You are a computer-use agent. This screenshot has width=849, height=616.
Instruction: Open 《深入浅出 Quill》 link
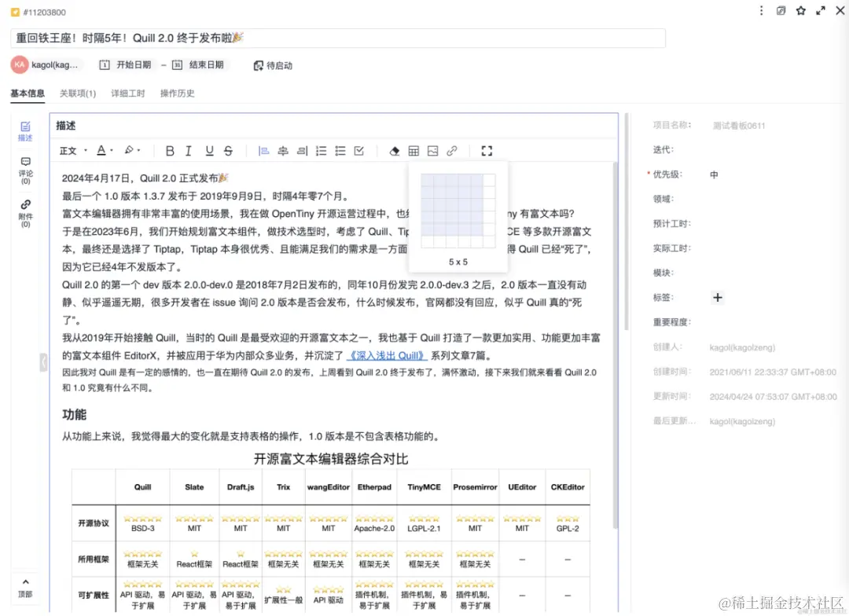click(387, 356)
